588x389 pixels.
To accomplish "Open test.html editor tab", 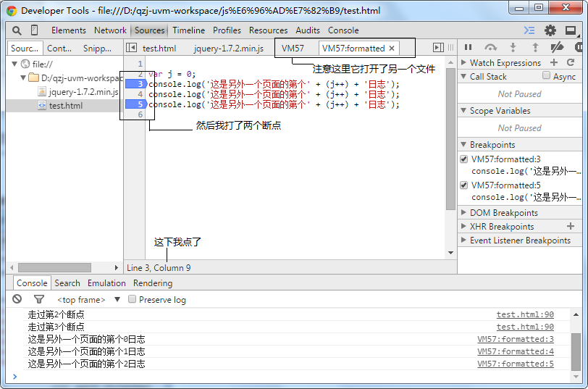I will point(159,49).
